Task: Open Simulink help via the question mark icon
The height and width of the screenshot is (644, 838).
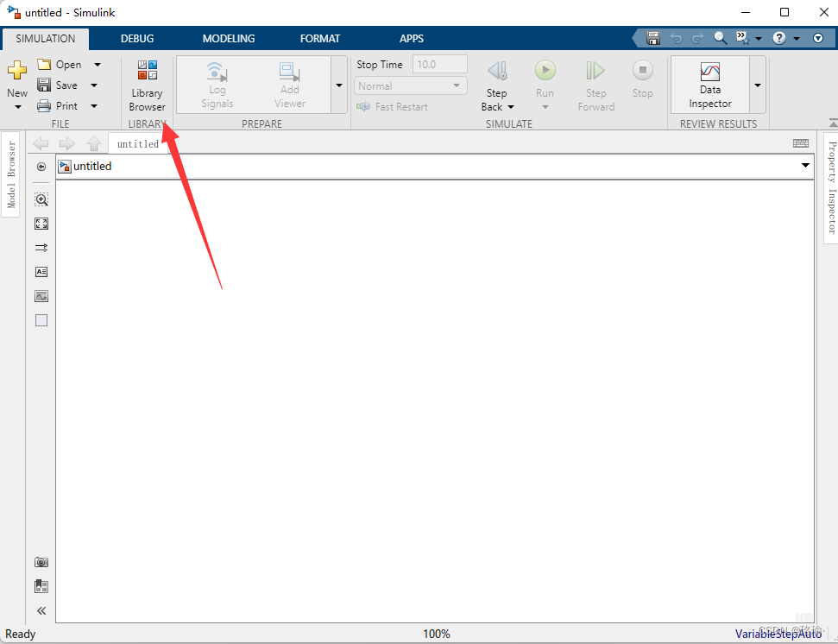Action: [x=779, y=38]
